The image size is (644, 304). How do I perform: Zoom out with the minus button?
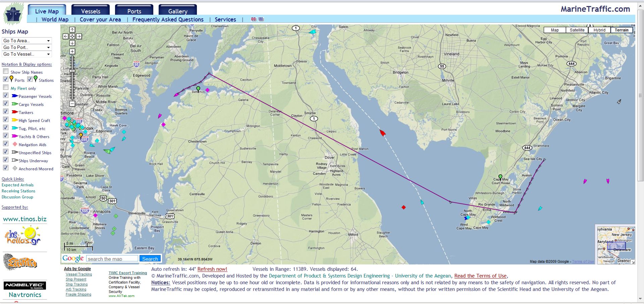coord(72,104)
